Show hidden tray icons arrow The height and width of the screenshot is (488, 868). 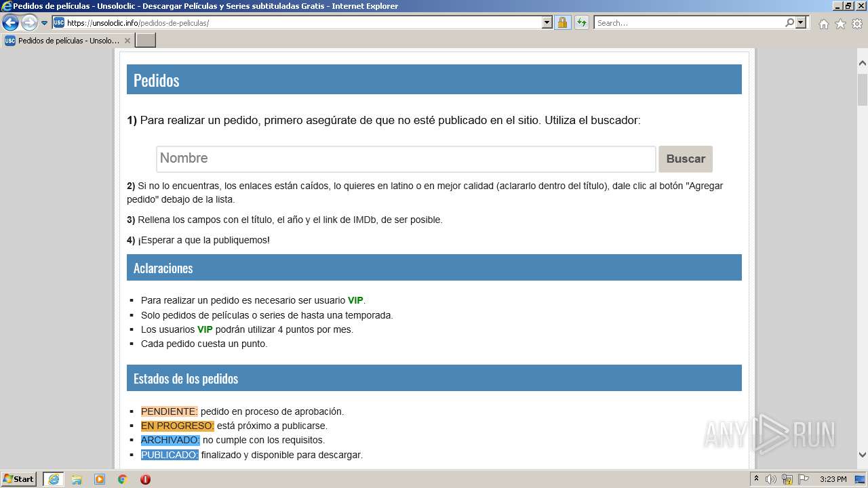tap(757, 479)
